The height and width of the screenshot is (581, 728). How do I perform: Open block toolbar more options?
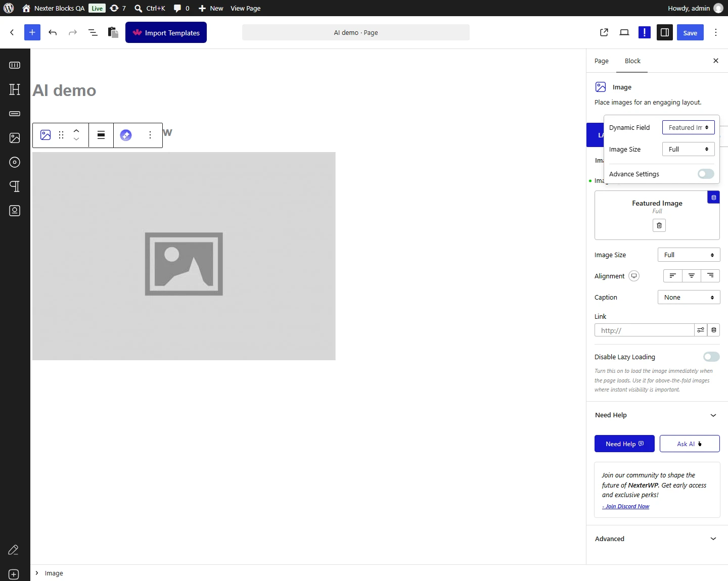click(150, 135)
